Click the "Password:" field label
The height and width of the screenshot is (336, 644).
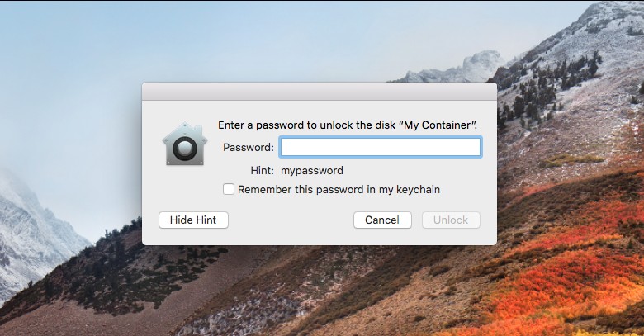249,148
